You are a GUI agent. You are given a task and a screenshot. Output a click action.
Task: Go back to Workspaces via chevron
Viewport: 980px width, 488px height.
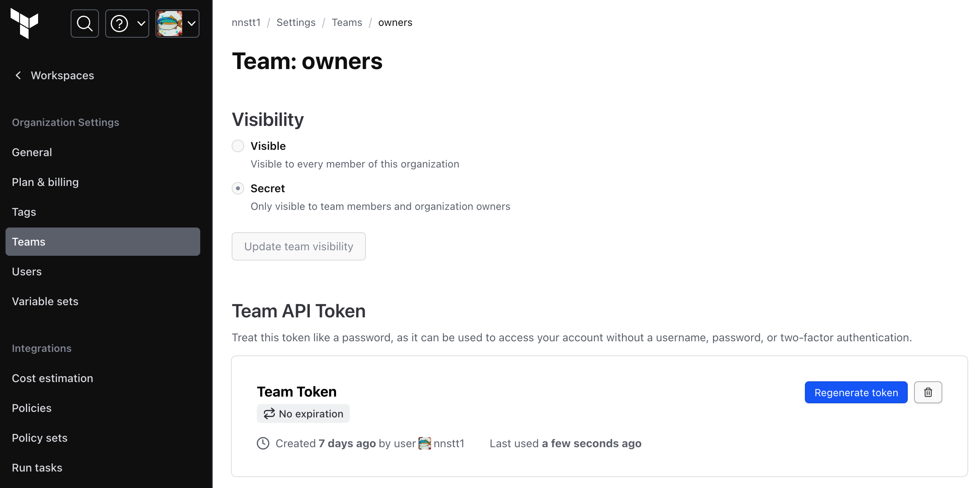click(x=18, y=75)
